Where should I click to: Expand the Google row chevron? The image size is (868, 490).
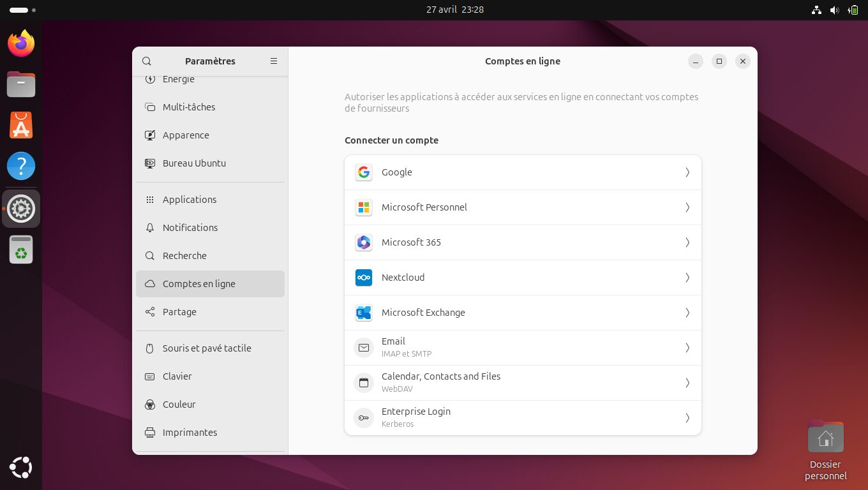pyautogui.click(x=687, y=172)
